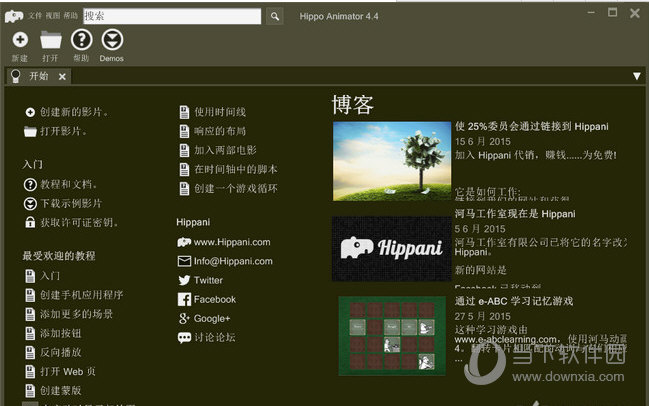Close the 开始 tab

coord(62,77)
